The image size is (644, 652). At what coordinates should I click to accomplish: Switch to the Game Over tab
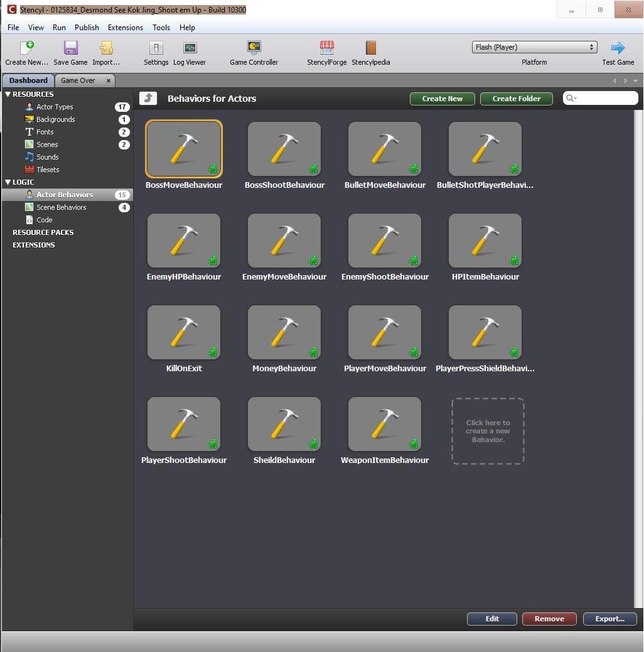click(78, 80)
